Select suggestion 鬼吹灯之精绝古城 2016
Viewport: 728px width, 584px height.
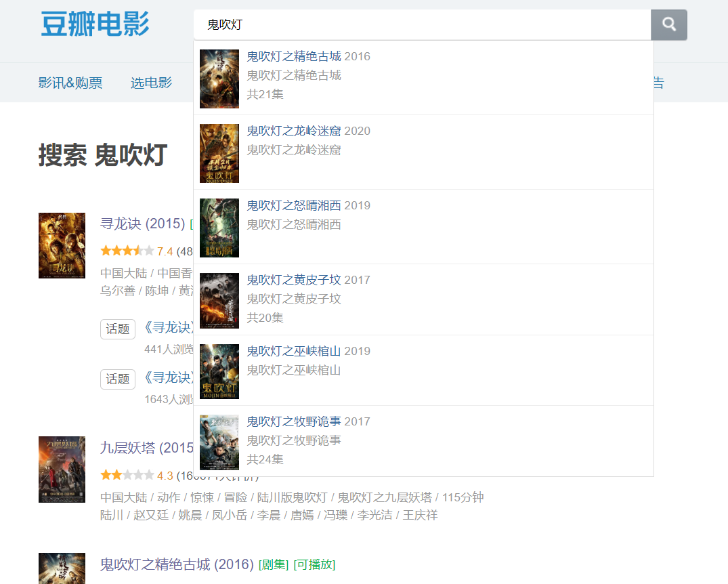click(x=423, y=78)
